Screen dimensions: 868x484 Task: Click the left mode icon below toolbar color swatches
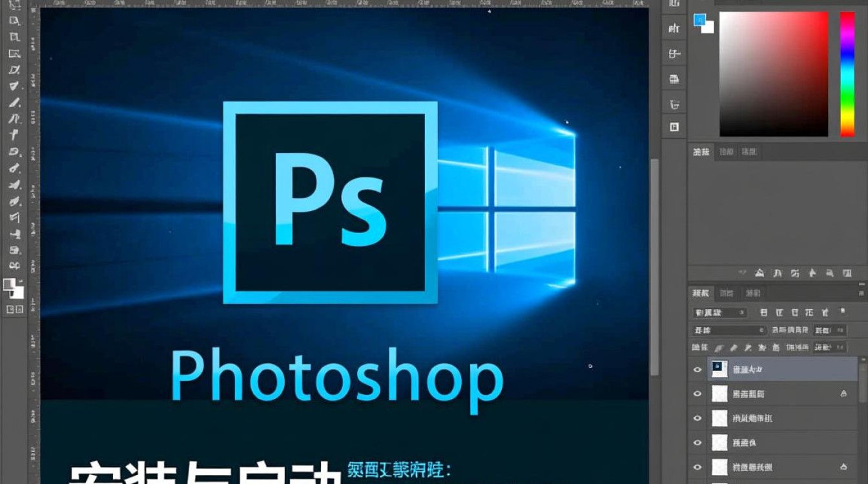[10, 309]
